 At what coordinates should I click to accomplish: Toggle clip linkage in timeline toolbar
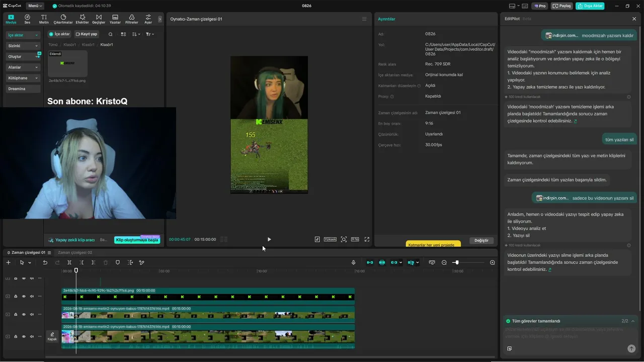[394, 262]
